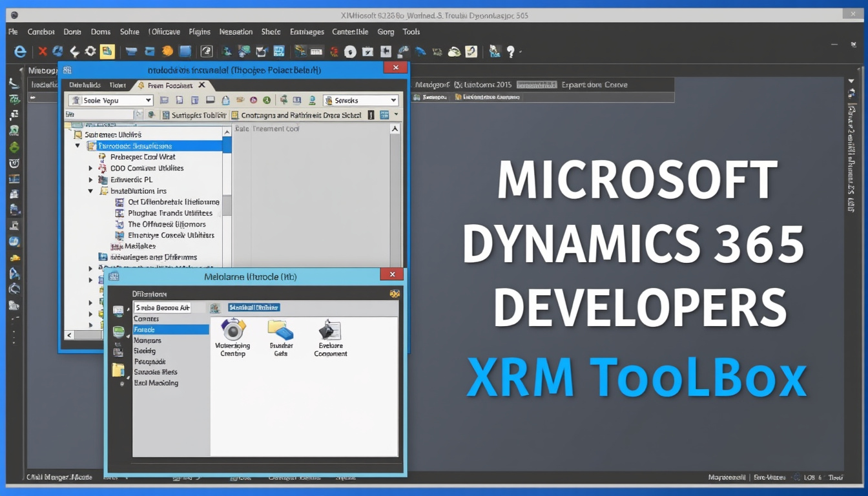
Task: Click the red X icon in main toolbar
Action: (43, 52)
